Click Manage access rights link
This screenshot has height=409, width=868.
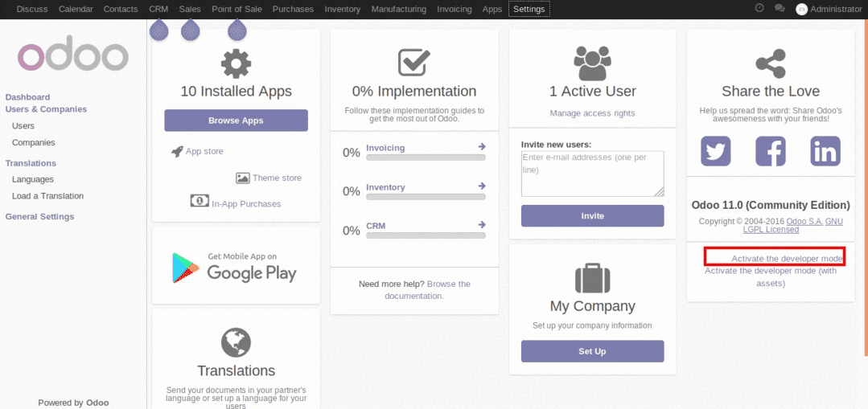(592, 113)
